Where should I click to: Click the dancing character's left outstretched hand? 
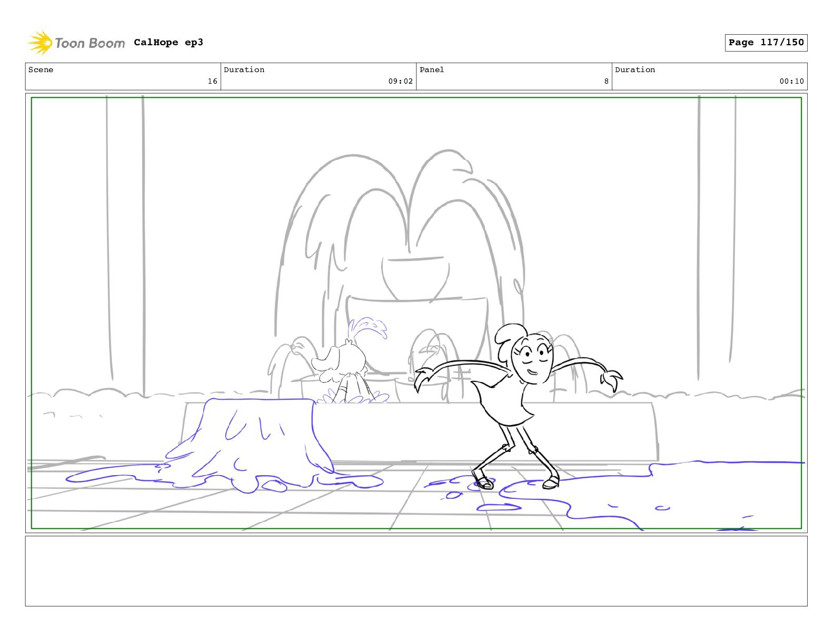(x=422, y=378)
